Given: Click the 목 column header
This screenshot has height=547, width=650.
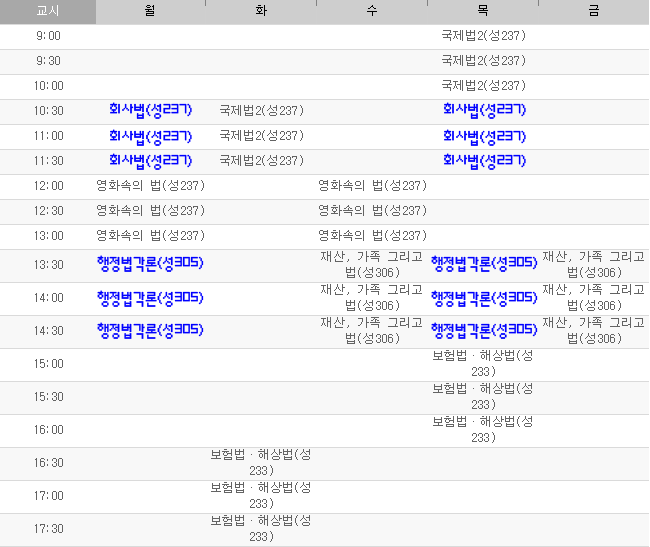Looking at the screenshot, I should 483,11.
